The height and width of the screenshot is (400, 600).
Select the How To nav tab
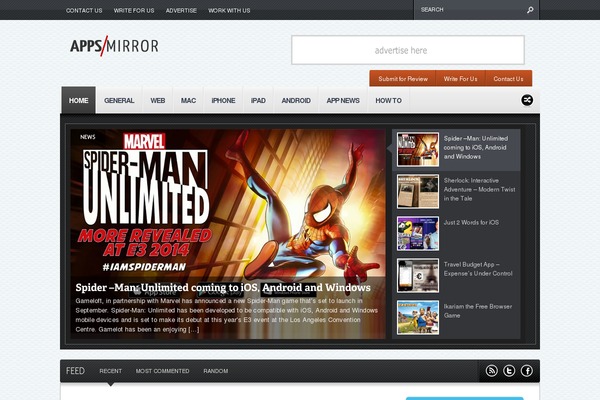click(x=388, y=100)
